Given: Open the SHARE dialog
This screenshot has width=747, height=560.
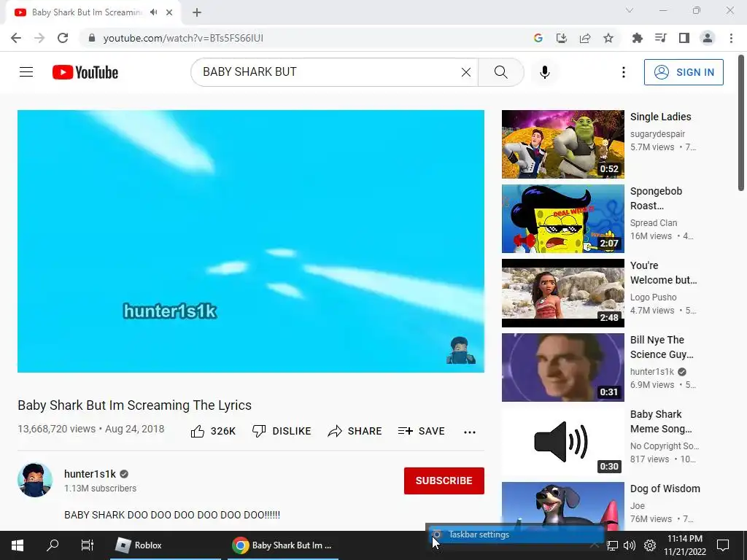Looking at the screenshot, I should tap(355, 432).
